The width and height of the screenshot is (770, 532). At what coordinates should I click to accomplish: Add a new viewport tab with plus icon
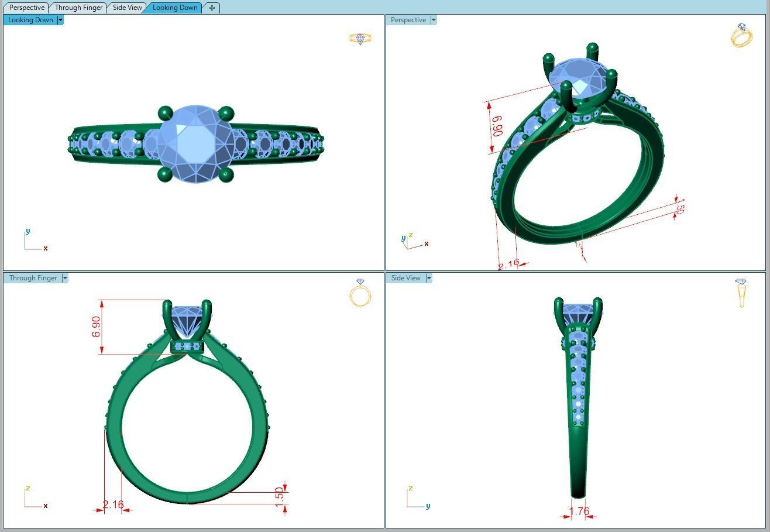212,8
